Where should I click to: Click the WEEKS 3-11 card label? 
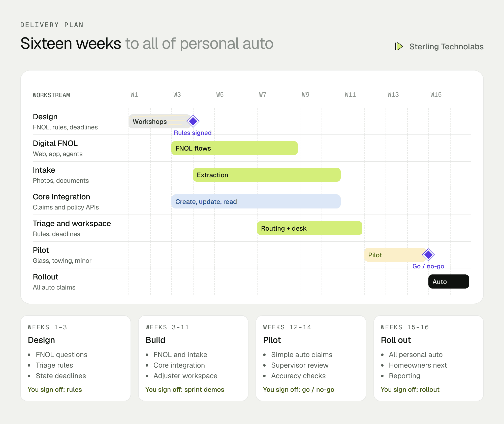click(167, 327)
